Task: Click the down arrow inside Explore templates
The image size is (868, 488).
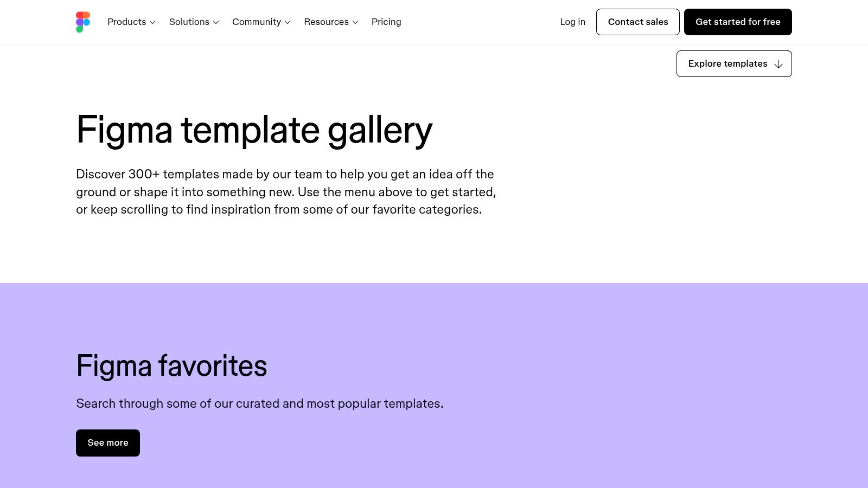Action: (x=778, y=63)
